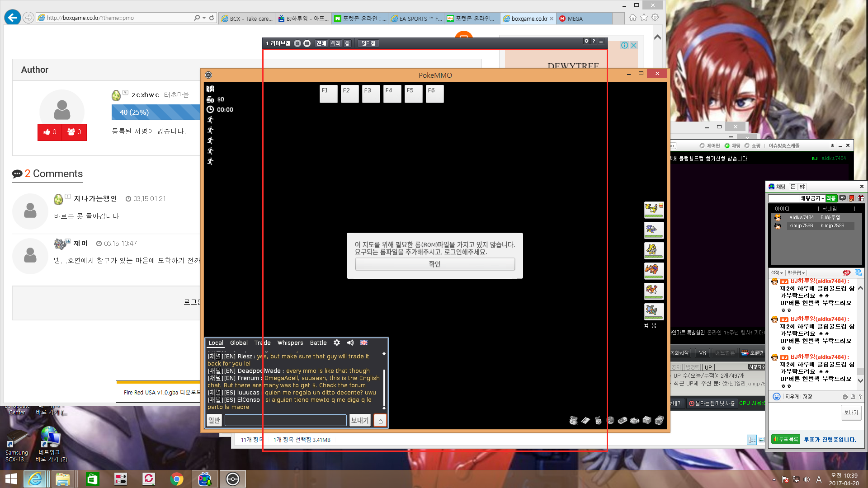Open the 설정 dropdown in chat panel
The image size is (868, 488).
pyautogui.click(x=777, y=273)
